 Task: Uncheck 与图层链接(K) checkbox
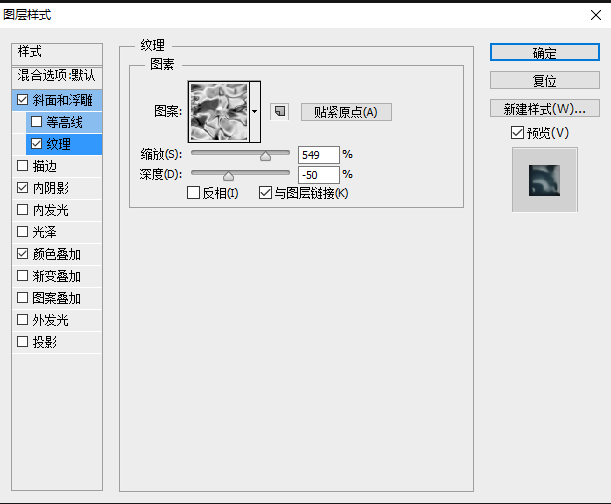(x=265, y=193)
